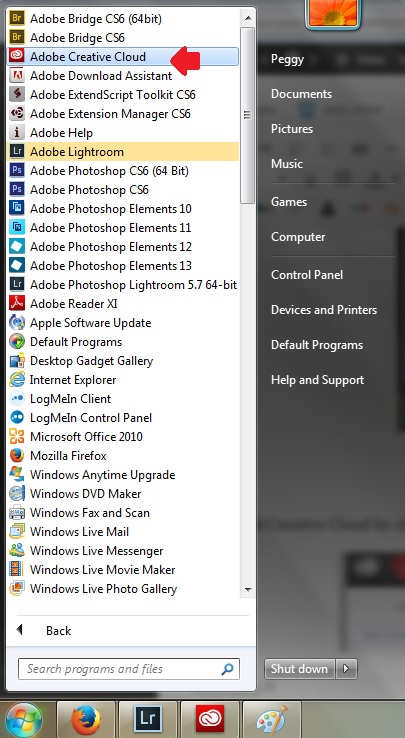Expand the Shut down options arrow

(x=347, y=669)
